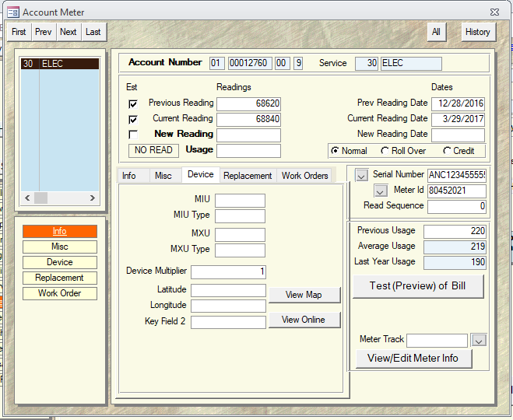The width and height of the screenshot is (513, 420).
Task: Select the Roll Over radio button
Action: coord(385,151)
